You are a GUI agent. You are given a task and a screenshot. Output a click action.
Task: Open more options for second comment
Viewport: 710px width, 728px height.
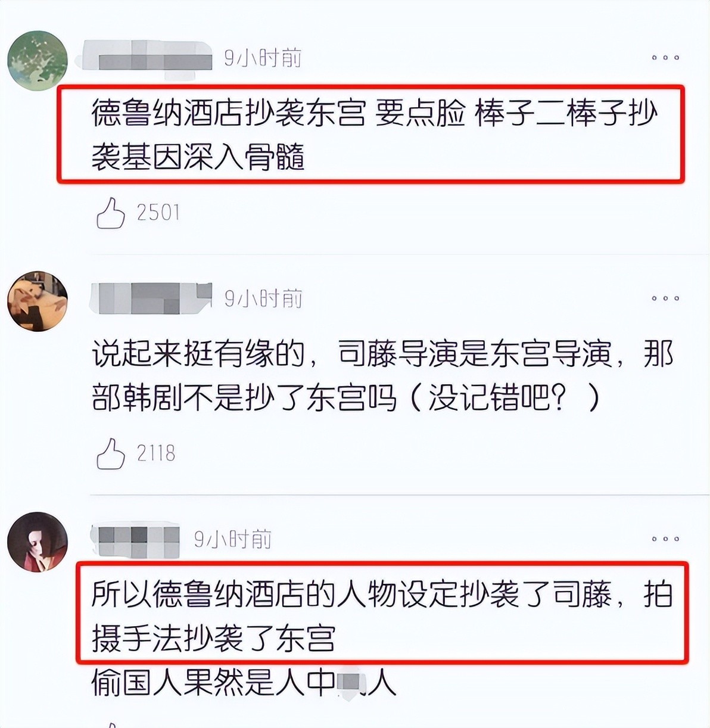[665, 298]
